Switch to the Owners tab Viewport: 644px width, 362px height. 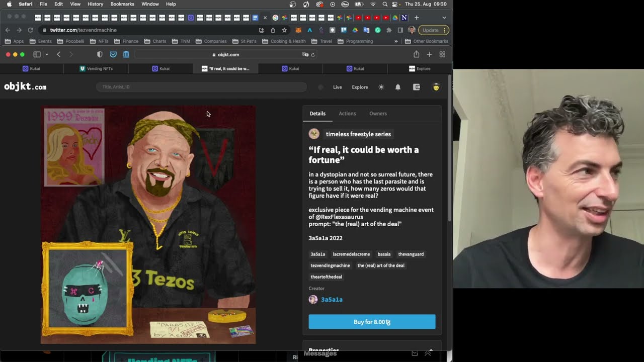378,114
